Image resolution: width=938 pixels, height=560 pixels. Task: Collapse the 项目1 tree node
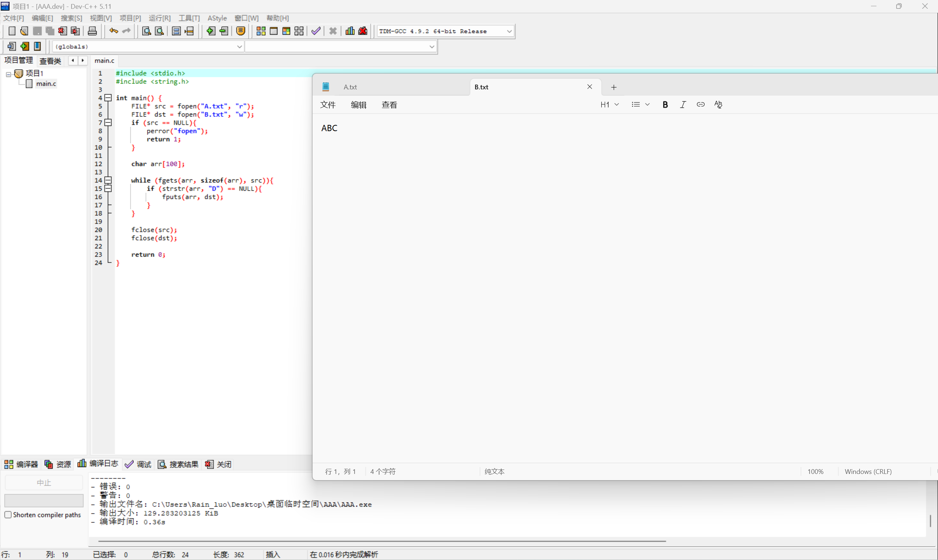click(8, 74)
